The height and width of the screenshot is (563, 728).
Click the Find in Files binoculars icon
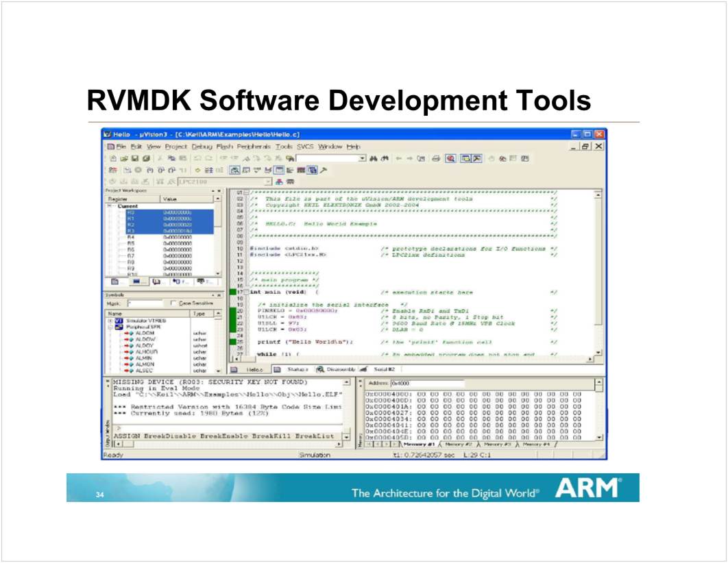click(385, 158)
